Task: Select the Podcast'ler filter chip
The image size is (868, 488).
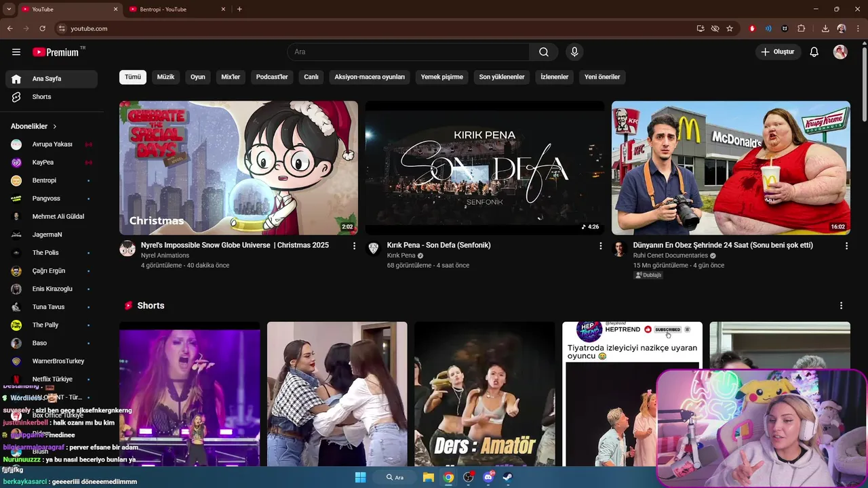Action: pyautogui.click(x=272, y=77)
